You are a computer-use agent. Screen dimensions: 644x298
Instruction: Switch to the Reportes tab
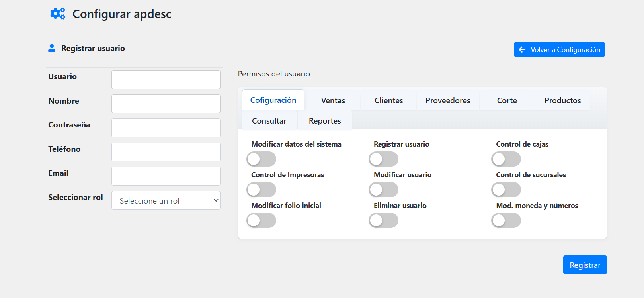[x=325, y=121]
